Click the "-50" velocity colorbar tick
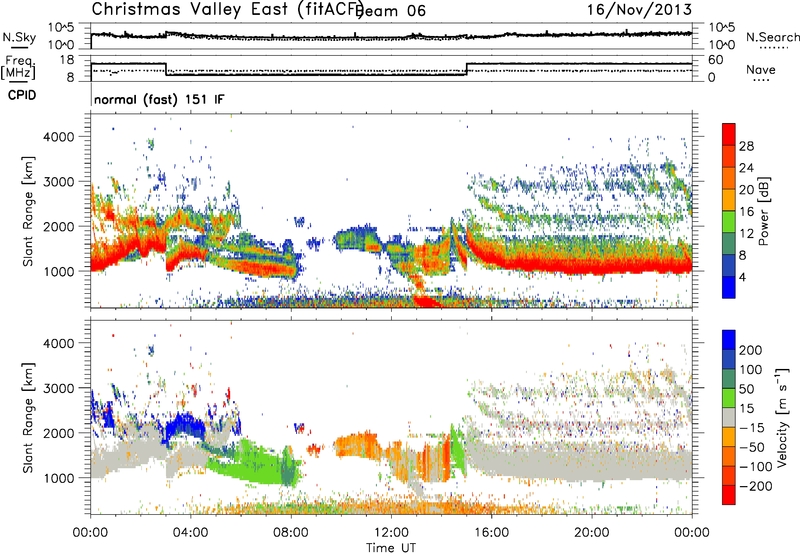This screenshot has width=800, height=554. 752,447
